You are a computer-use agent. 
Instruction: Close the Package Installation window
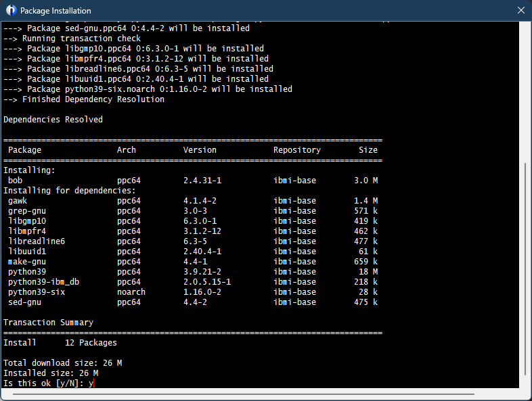click(x=520, y=11)
